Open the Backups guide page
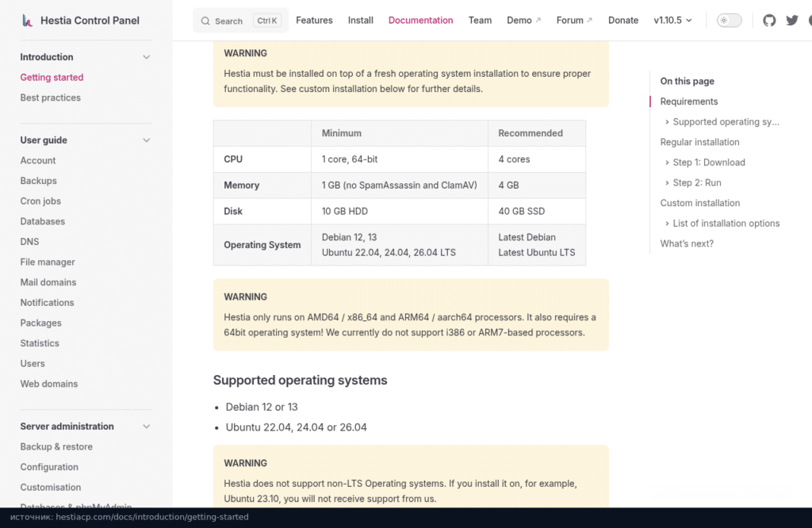 click(x=38, y=181)
